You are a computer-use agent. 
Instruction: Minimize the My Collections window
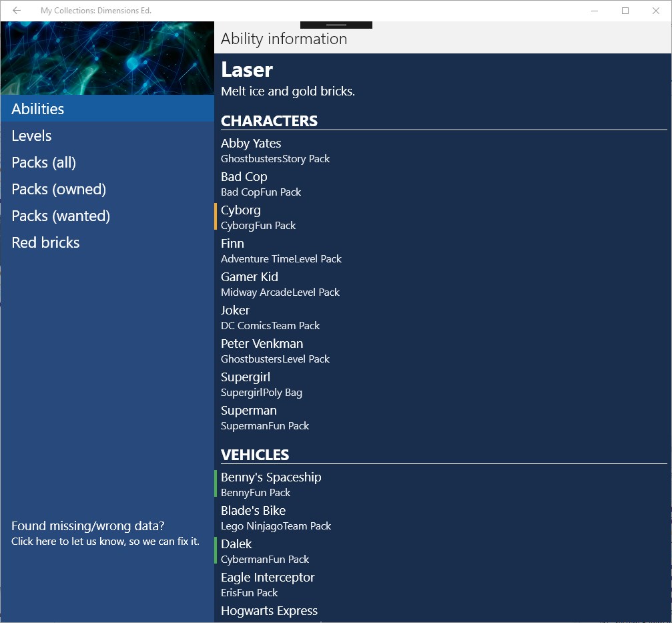pos(594,10)
